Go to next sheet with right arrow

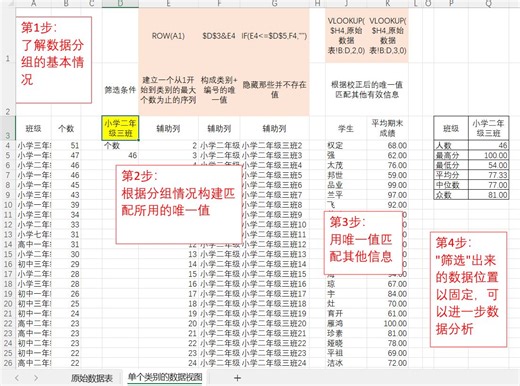[36, 378]
